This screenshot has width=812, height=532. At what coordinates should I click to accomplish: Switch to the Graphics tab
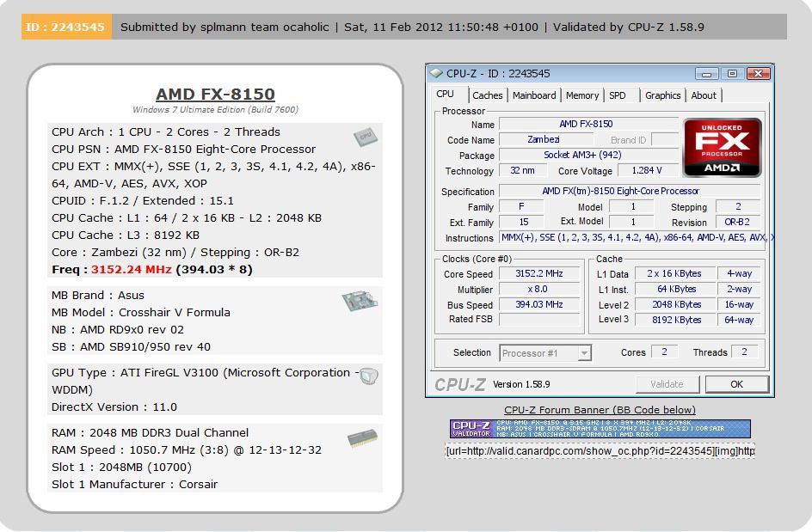pyautogui.click(x=662, y=95)
